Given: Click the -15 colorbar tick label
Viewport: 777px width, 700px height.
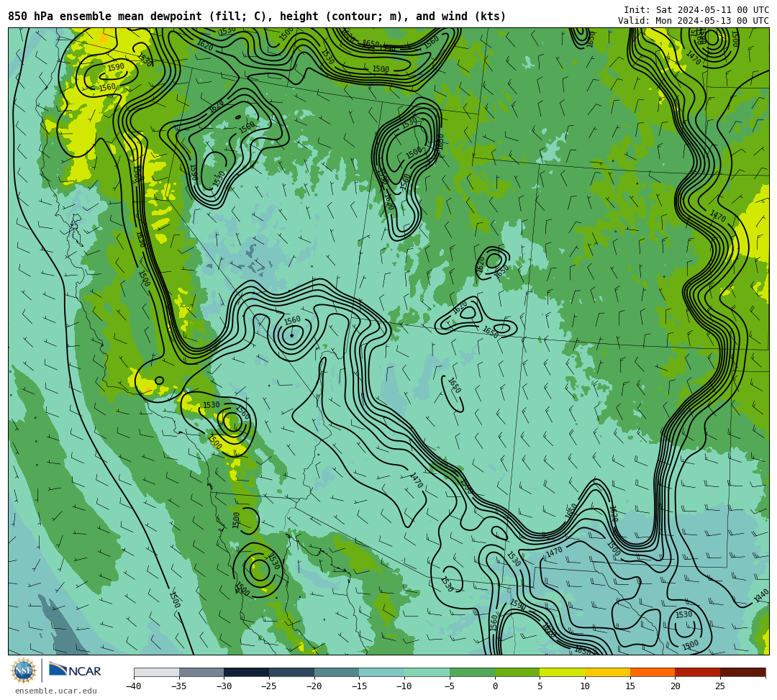Looking at the screenshot, I should [x=359, y=686].
